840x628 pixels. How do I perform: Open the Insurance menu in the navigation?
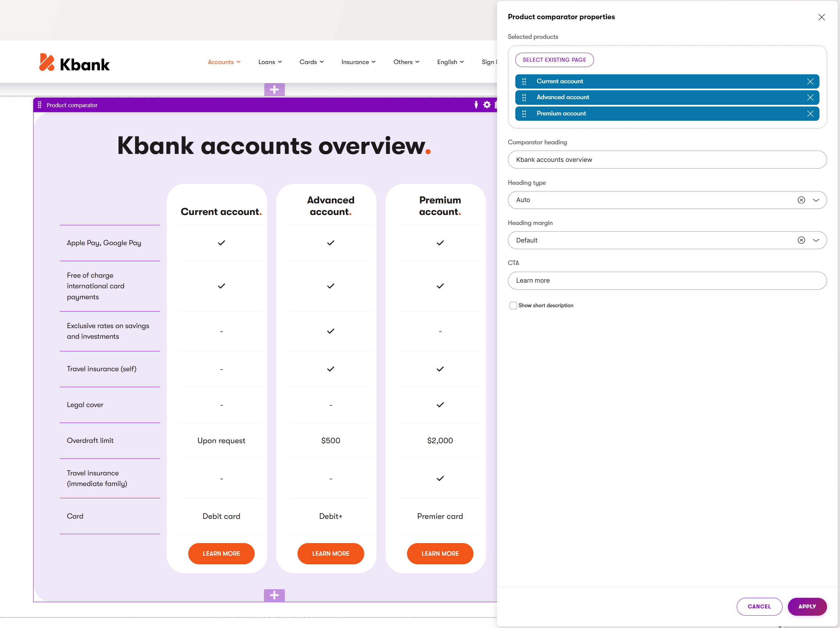358,61
